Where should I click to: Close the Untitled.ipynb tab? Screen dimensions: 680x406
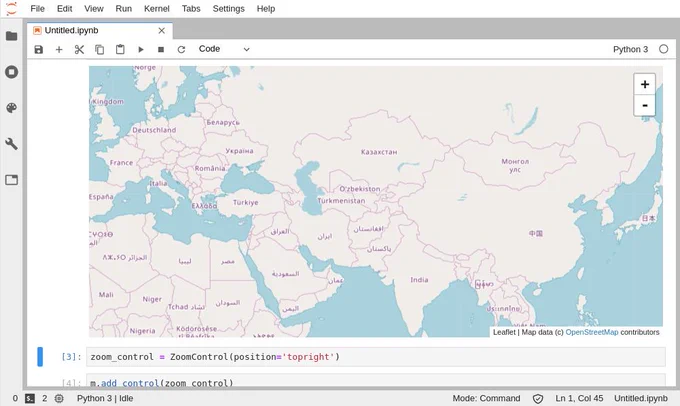point(161,30)
